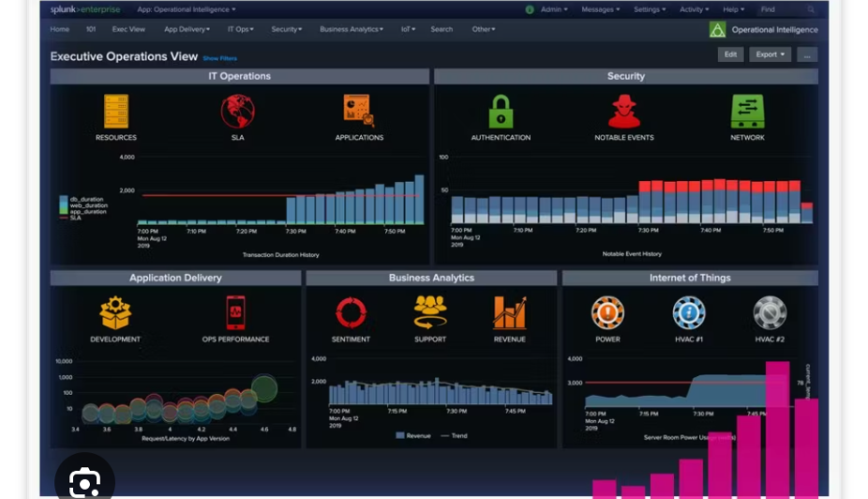
Task: Open the Authentication padlock icon
Action: tap(501, 112)
